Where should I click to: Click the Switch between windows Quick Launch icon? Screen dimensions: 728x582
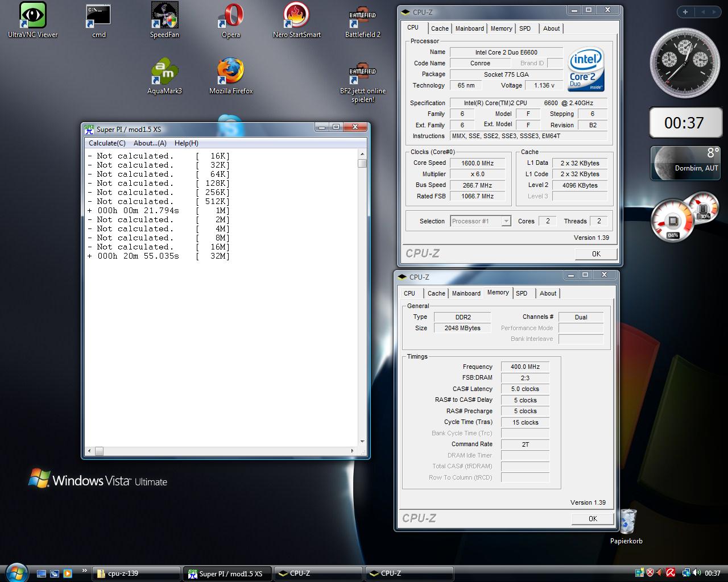click(x=55, y=573)
